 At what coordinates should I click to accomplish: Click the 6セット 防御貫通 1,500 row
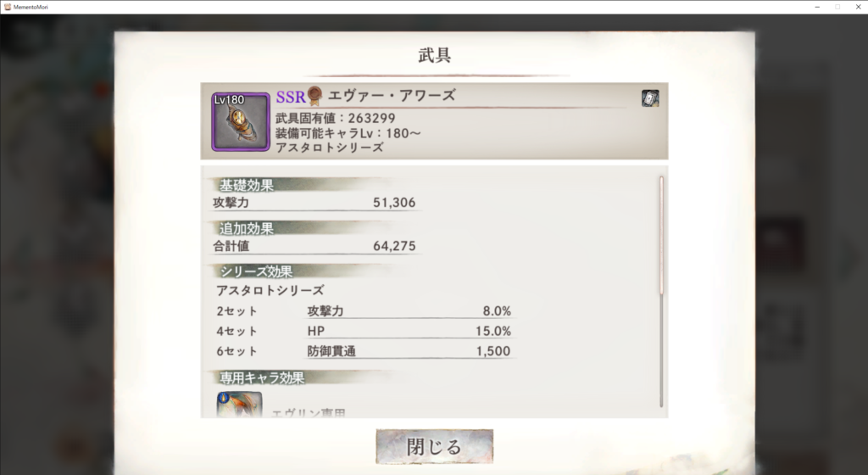(364, 351)
